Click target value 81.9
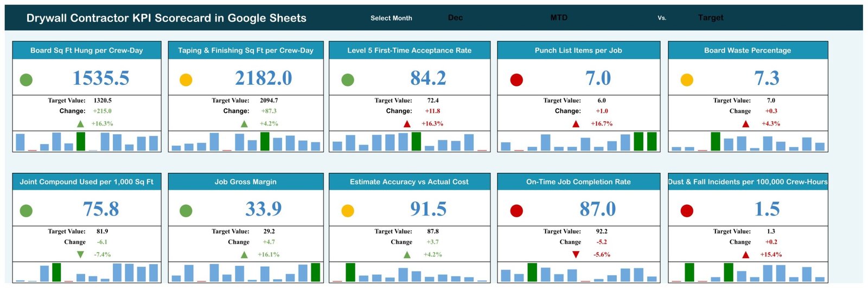This screenshot has height=288, width=868. pyautogui.click(x=102, y=231)
